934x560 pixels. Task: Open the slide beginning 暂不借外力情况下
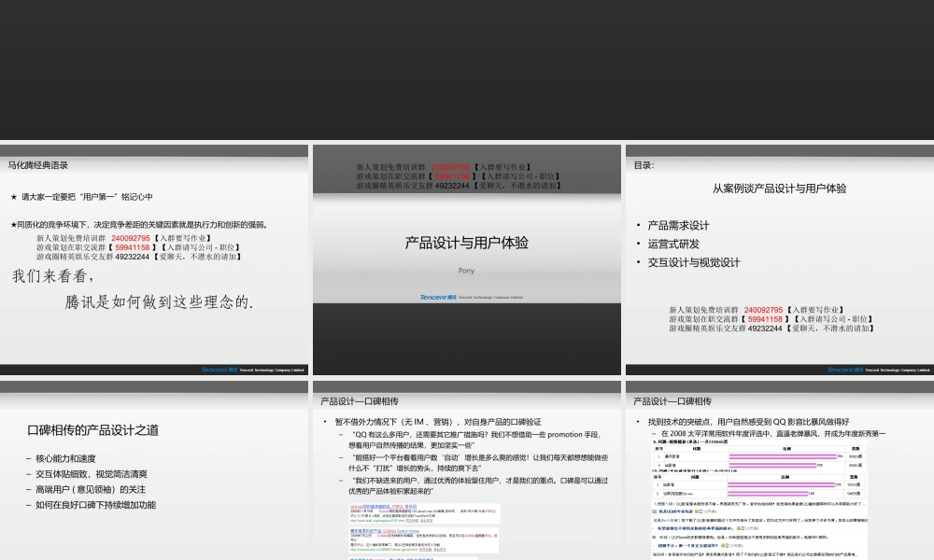pos(466,470)
